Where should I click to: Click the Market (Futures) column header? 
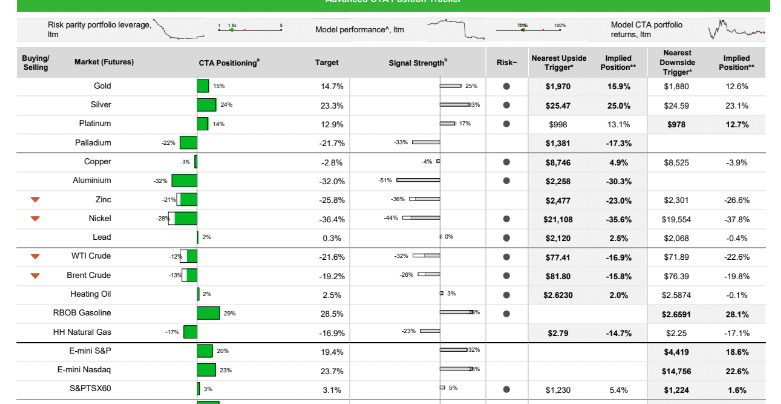coord(104,62)
